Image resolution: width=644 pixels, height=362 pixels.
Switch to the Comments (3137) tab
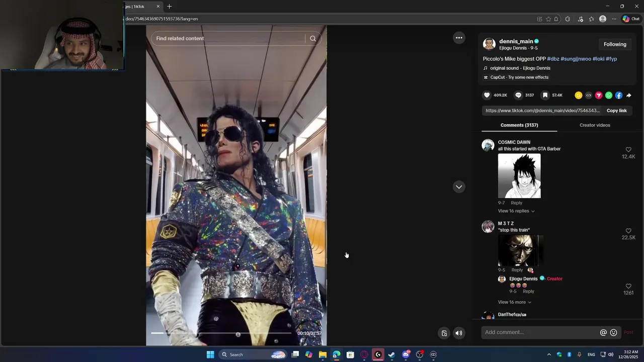[519, 125]
